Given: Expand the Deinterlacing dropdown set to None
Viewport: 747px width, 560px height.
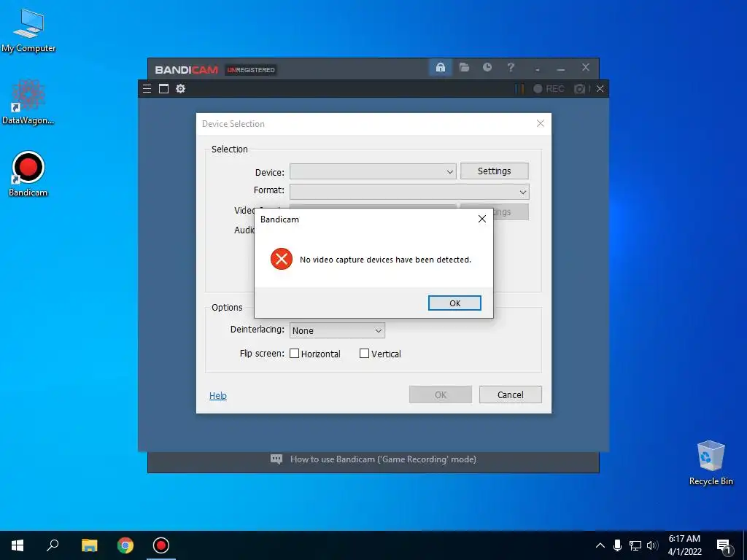Looking at the screenshot, I should [x=337, y=330].
